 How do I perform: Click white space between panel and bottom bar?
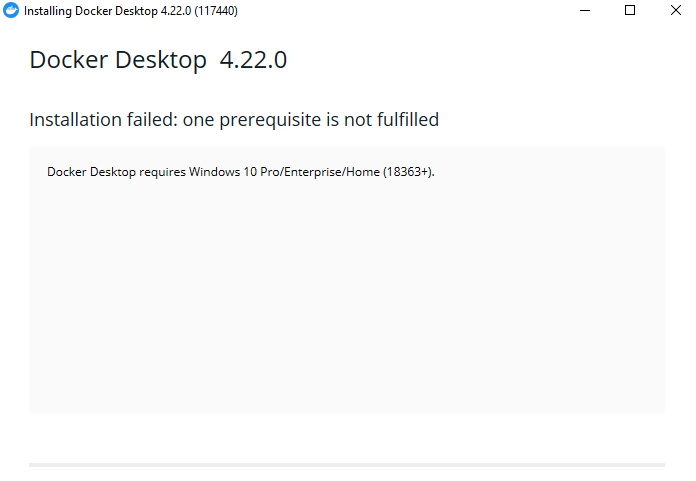(x=347, y=438)
